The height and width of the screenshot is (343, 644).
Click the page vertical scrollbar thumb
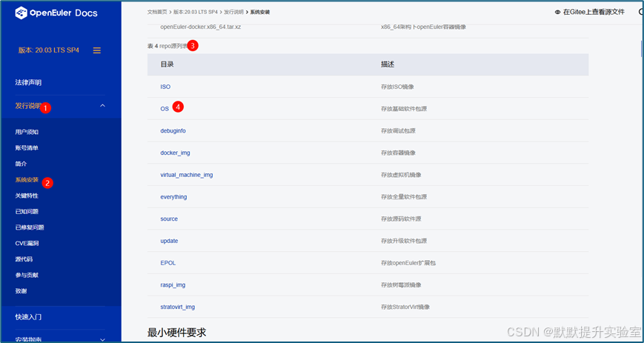tap(642, 48)
